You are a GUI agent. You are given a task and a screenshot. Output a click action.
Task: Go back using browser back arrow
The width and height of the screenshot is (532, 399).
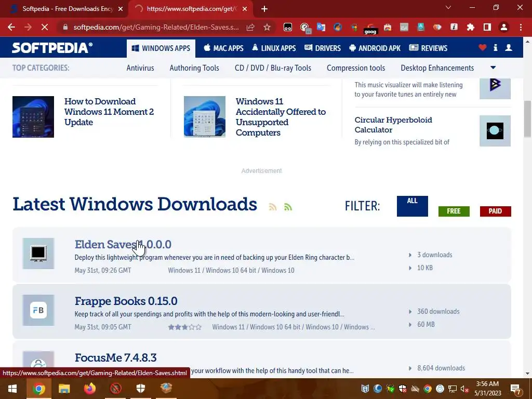(11, 27)
